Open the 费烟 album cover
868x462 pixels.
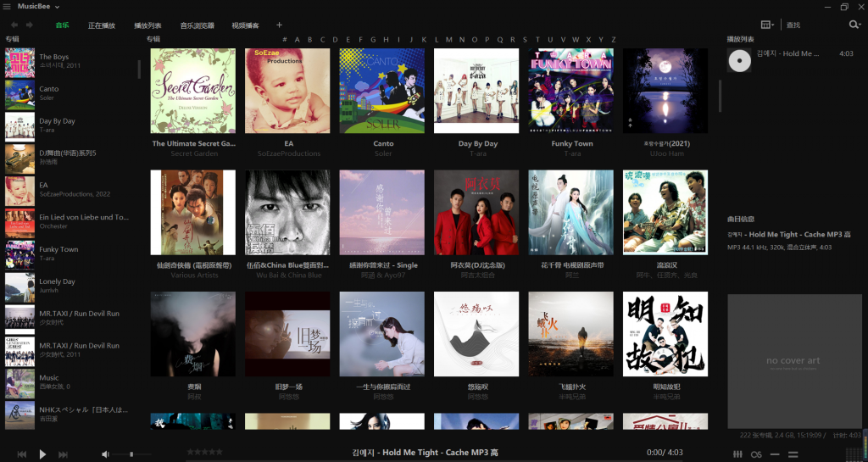(x=193, y=334)
